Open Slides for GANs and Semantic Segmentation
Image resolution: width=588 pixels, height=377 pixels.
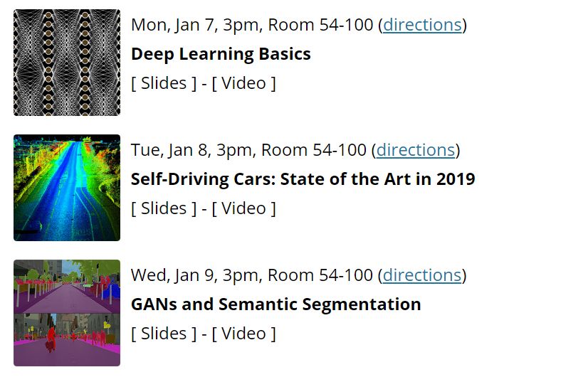coord(164,334)
